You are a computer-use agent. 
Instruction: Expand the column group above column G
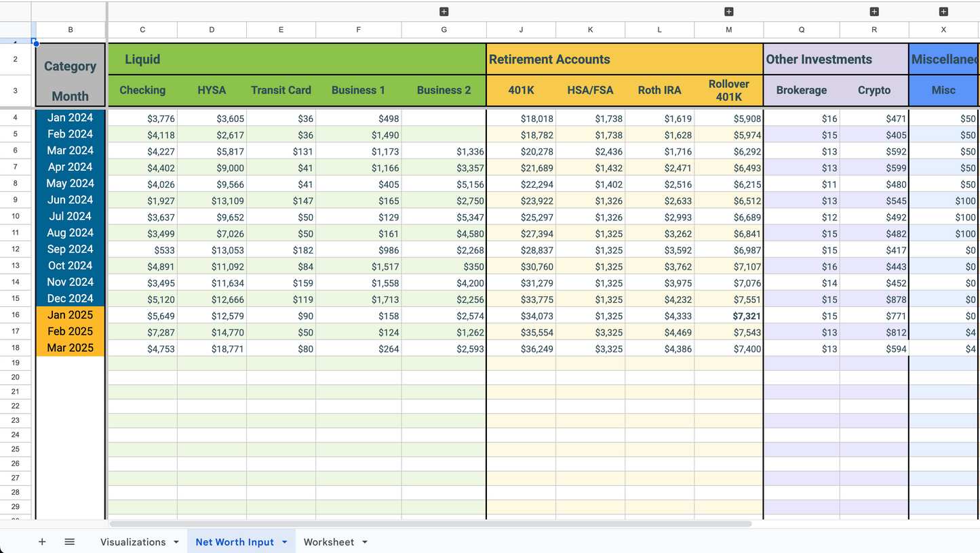444,12
